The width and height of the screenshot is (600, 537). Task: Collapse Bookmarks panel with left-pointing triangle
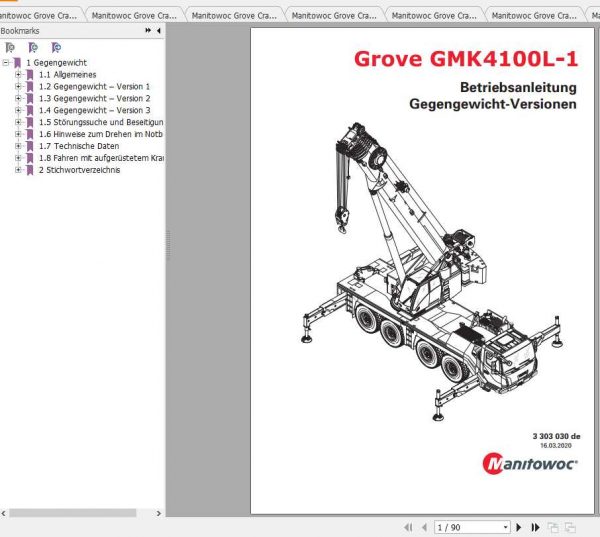158,31
